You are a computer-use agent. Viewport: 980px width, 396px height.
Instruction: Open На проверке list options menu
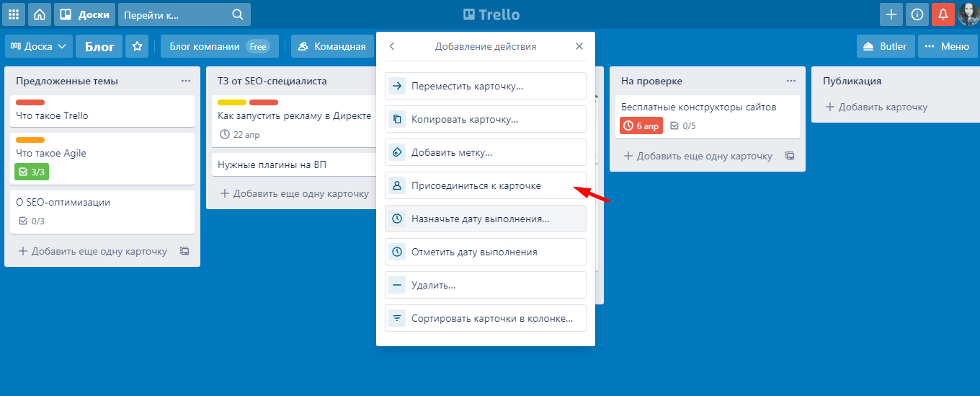tap(791, 81)
